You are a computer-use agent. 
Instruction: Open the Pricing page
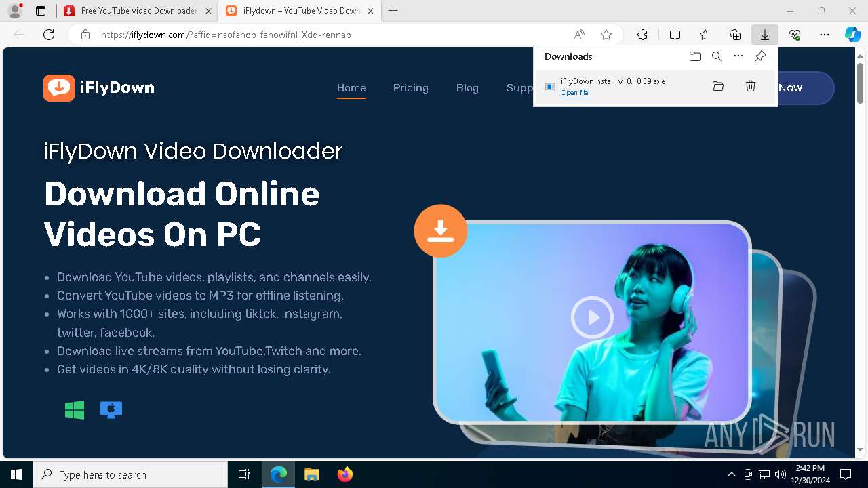point(411,88)
